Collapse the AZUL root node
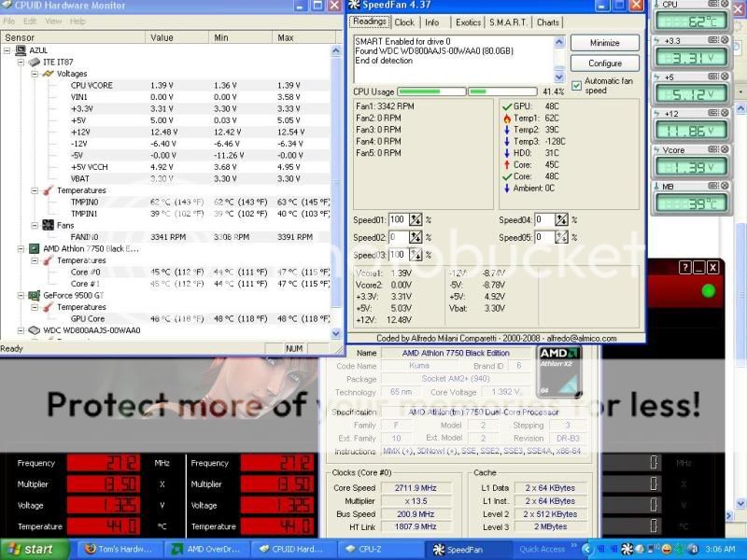Viewport: 747px width, 560px height. (7, 50)
